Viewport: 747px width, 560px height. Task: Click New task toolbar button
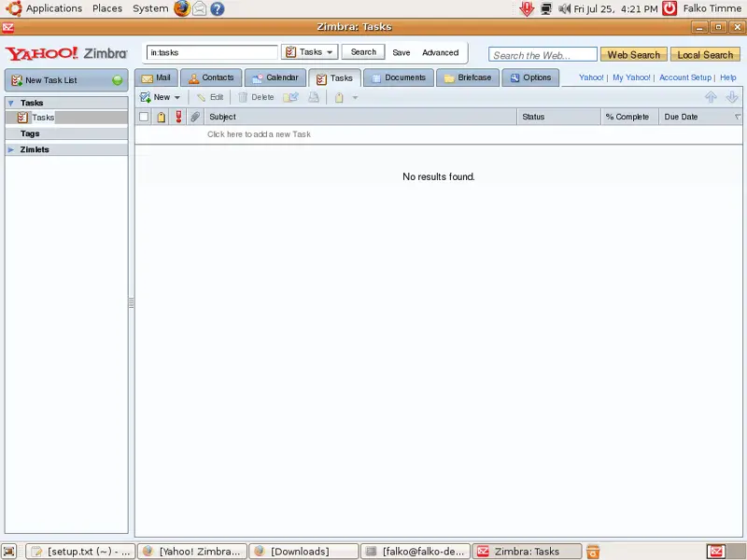(155, 97)
